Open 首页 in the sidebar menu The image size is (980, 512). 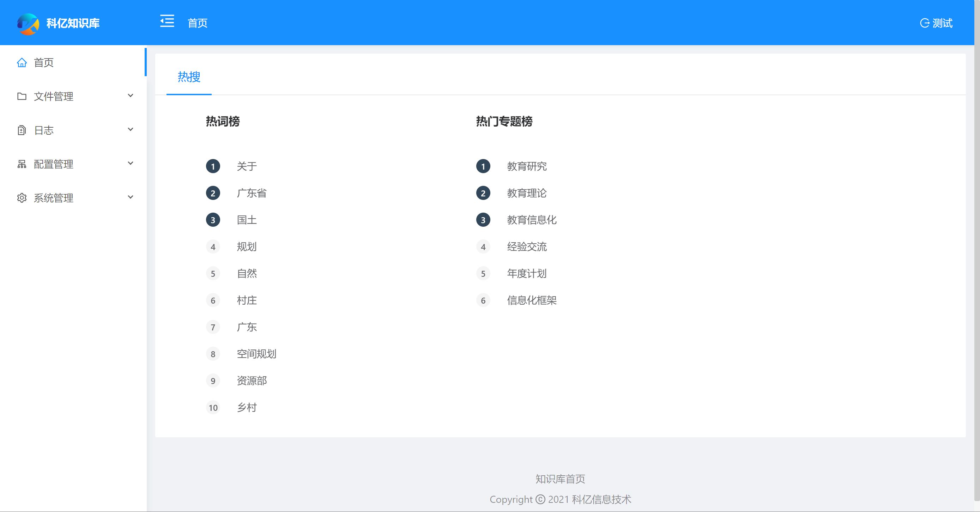[44, 62]
